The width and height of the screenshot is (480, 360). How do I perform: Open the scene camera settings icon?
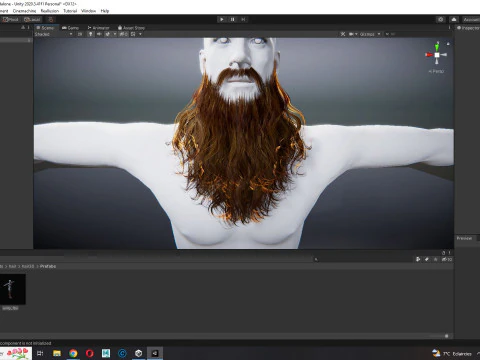(351, 34)
